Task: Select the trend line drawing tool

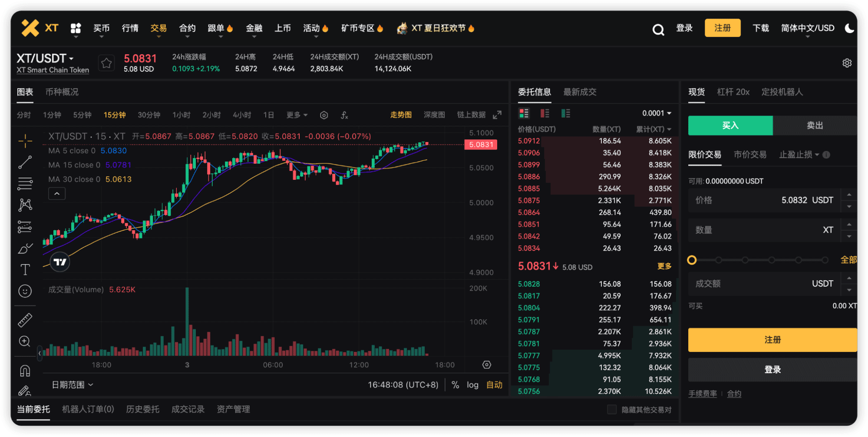Action: point(25,162)
